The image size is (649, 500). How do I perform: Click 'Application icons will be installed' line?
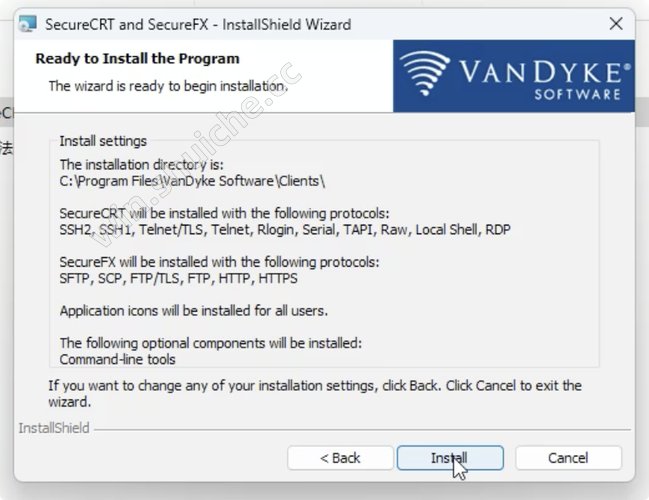[x=194, y=311]
